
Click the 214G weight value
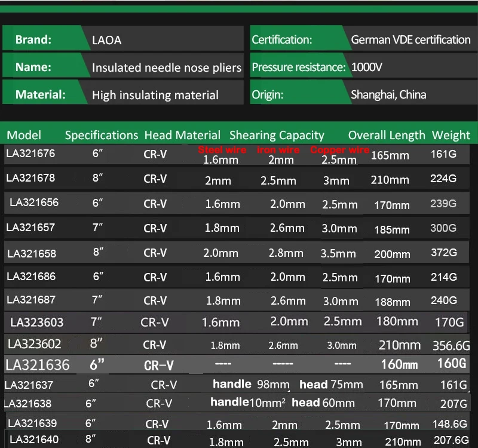(444, 277)
